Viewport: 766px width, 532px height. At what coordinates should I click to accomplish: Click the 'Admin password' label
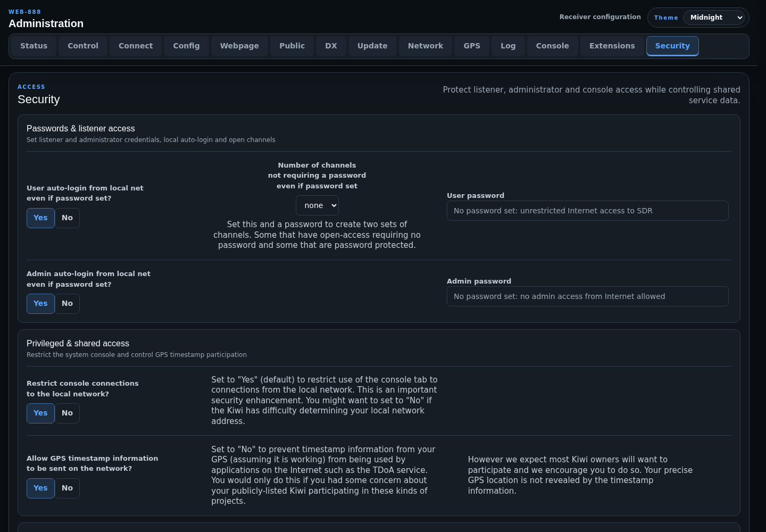(479, 281)
